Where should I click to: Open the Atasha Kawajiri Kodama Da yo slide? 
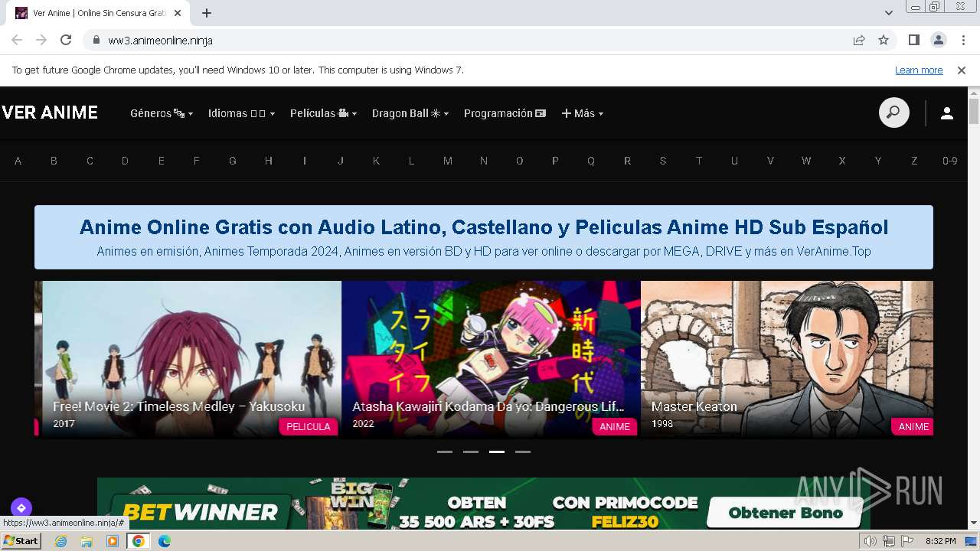(x=491, y=359)
